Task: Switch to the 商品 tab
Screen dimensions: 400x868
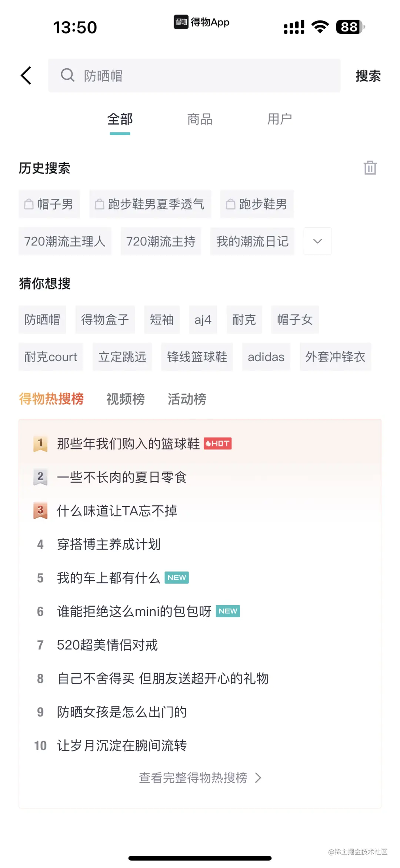Action: pos(199,119)
